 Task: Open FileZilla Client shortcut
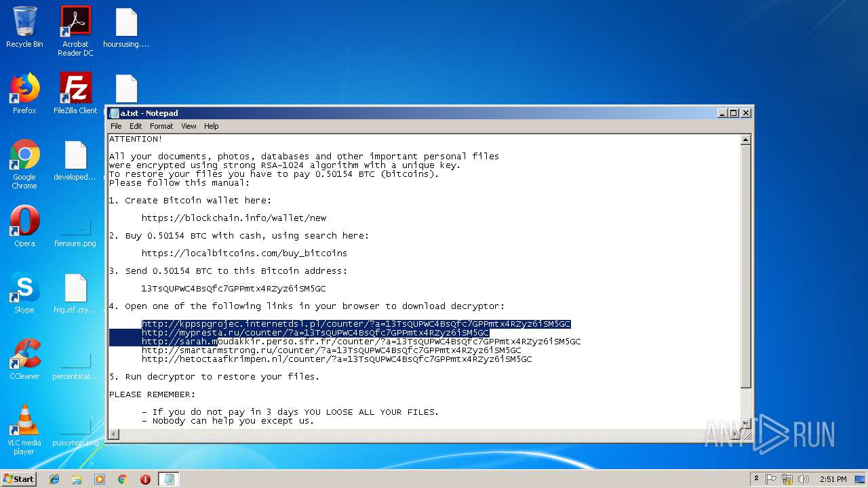(75, 94)
